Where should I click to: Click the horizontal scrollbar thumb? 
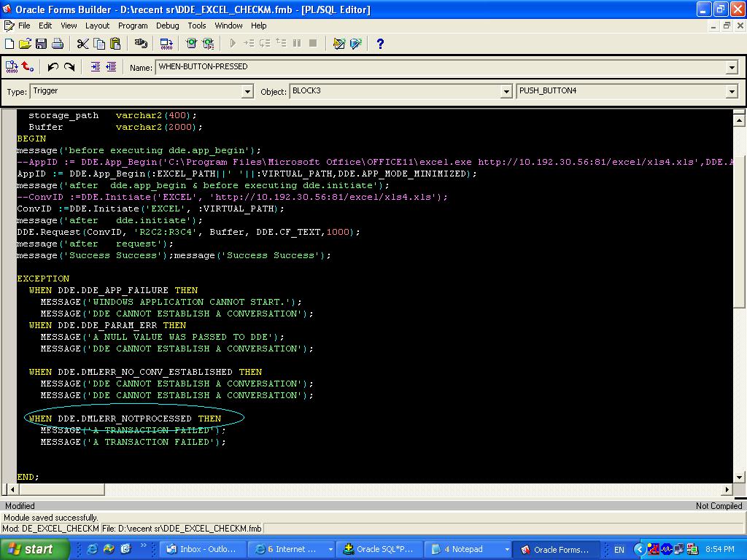[x=61, y=489]
